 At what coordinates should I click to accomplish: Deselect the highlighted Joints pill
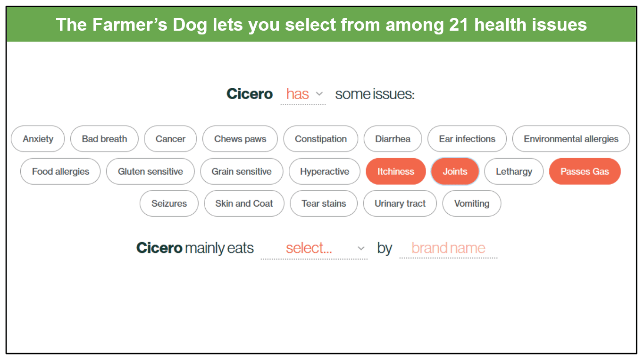coord(454,171)
